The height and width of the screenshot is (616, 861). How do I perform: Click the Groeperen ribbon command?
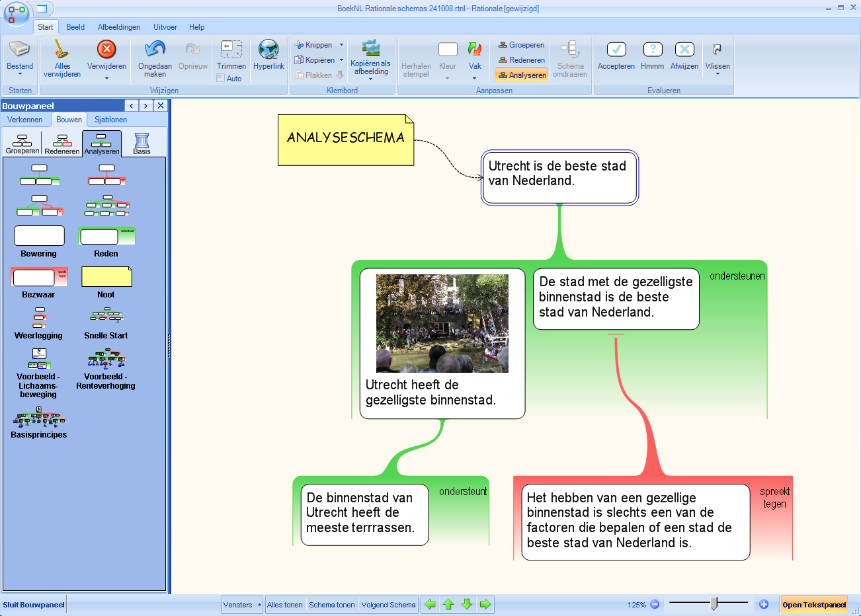click(x=521, y=45)
